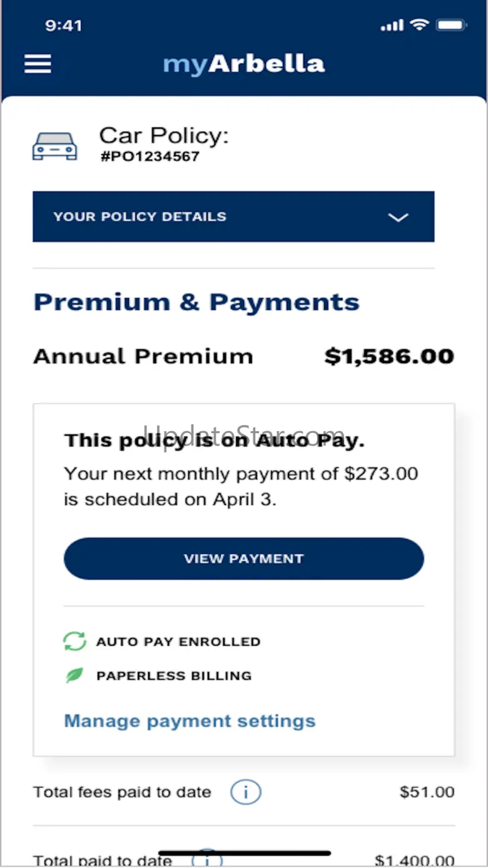Select the Paperless Billing label

click(174, 675)
